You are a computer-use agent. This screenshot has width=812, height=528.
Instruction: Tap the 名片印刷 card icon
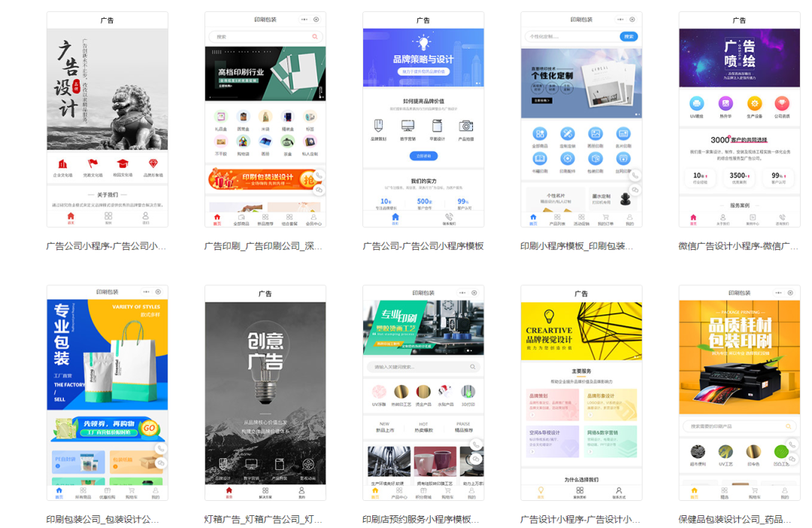[623, 134]
